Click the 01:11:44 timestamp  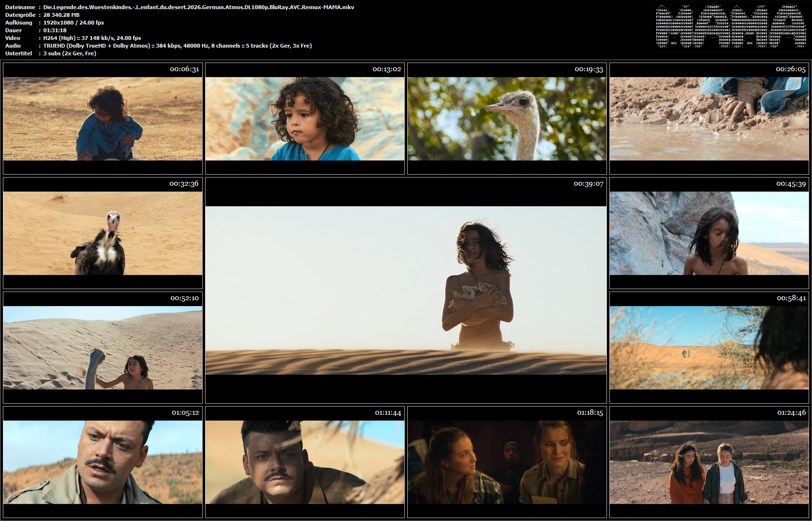coord(388,413)
